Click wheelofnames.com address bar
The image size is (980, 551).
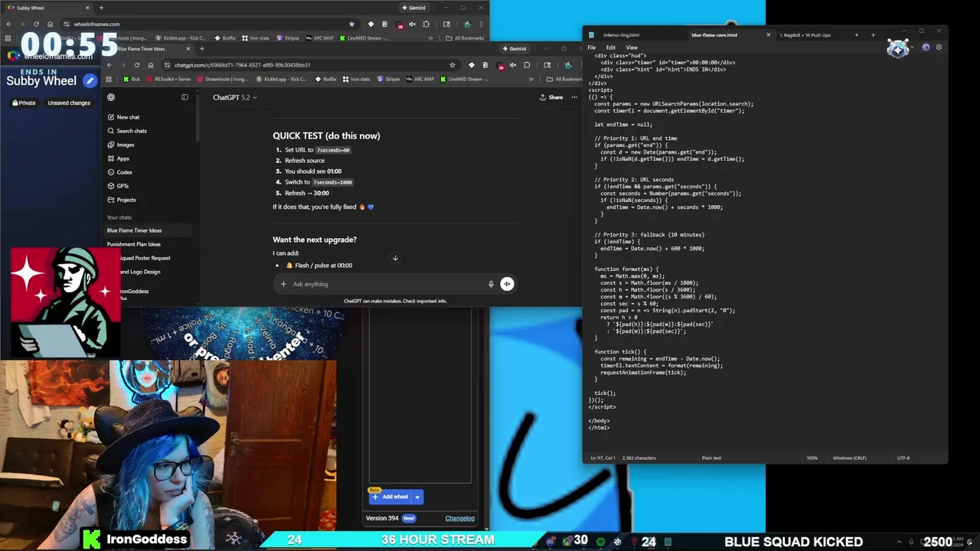96,24
